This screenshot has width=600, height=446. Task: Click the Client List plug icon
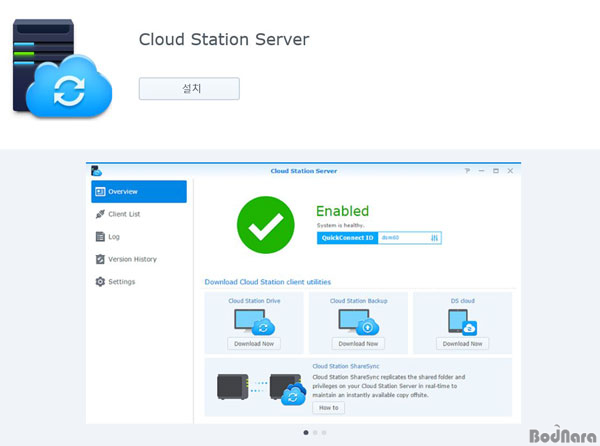[100, 214]
